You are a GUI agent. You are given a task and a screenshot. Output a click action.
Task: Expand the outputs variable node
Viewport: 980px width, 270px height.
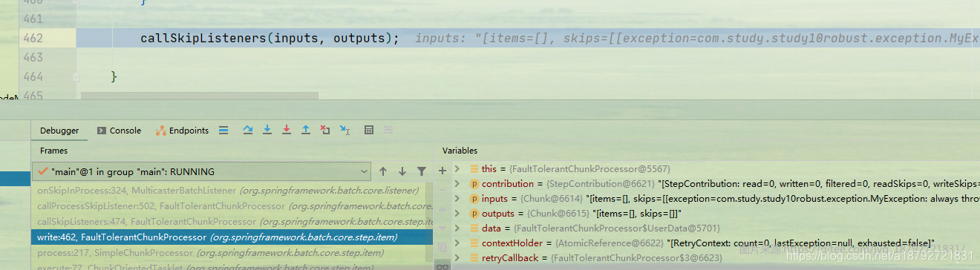(458, 214)
